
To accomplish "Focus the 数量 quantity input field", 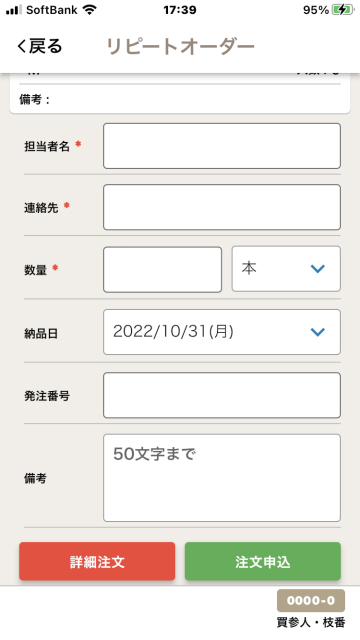I will (x=162, y=269).
